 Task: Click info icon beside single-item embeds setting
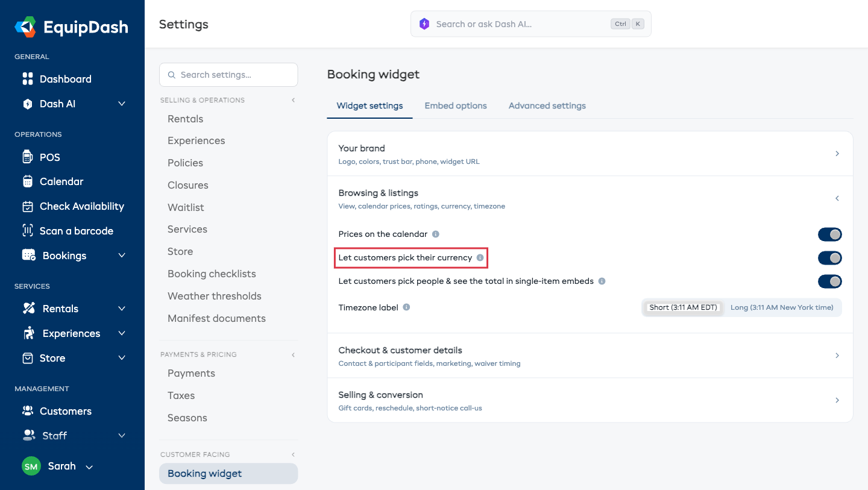(602, 281)
